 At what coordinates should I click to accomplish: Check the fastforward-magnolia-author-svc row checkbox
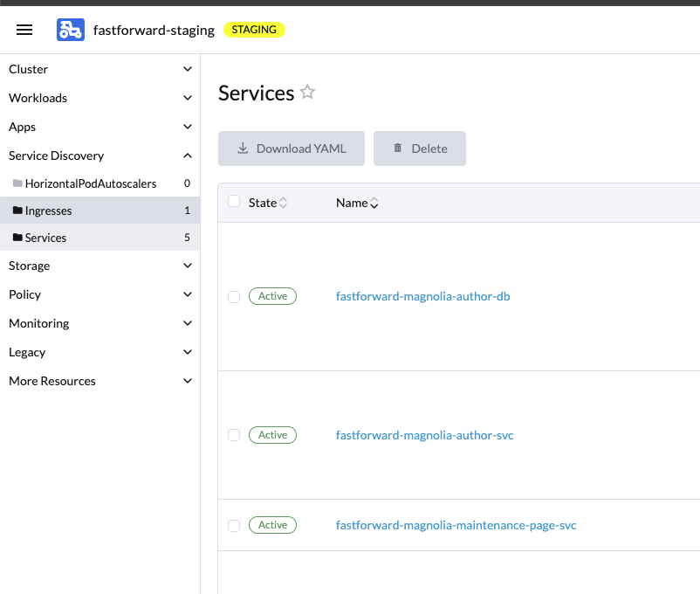233,435
